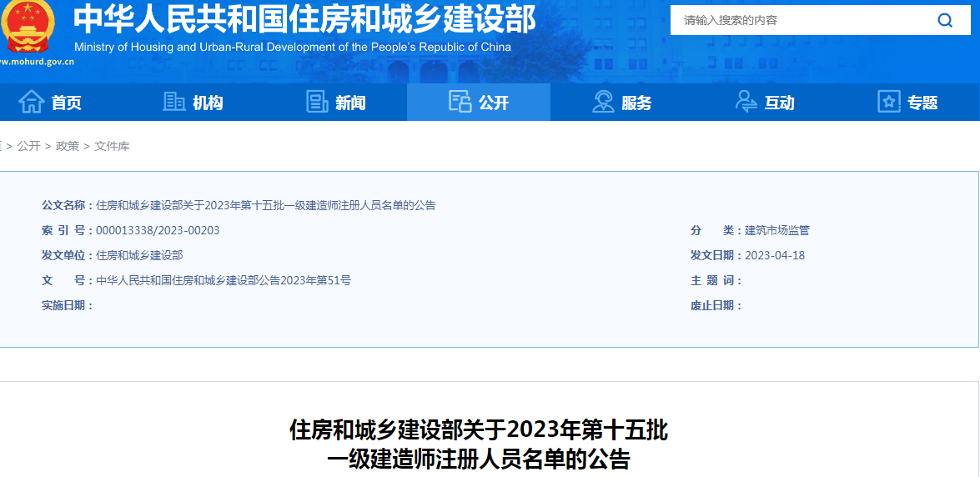Go to 公开 breadcrumb link
Viewport: 980px width, 477px height.
pyautogui.click(x=28, y=146)
